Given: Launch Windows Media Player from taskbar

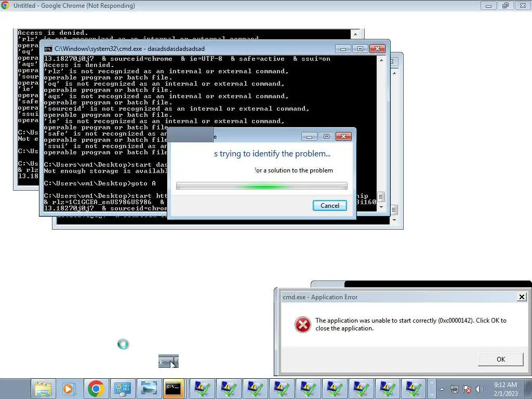Looking at the screenshot, I should click(69, 389).
